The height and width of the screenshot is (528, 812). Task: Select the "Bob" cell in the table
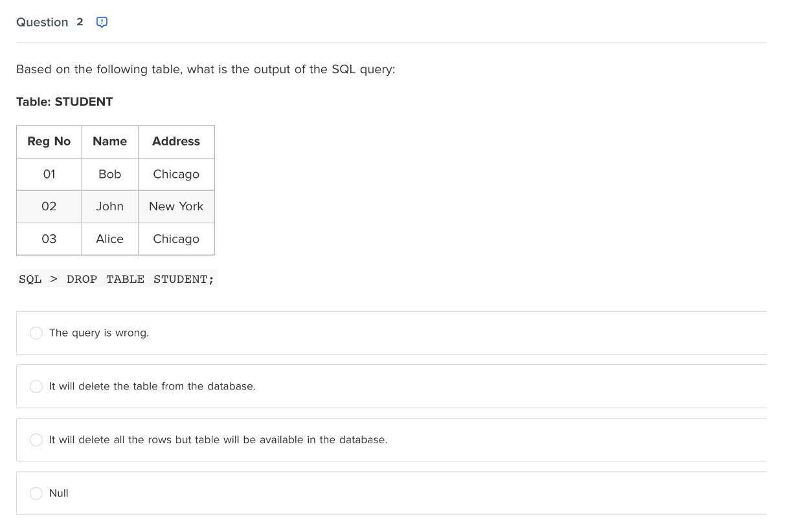[110, 174]
